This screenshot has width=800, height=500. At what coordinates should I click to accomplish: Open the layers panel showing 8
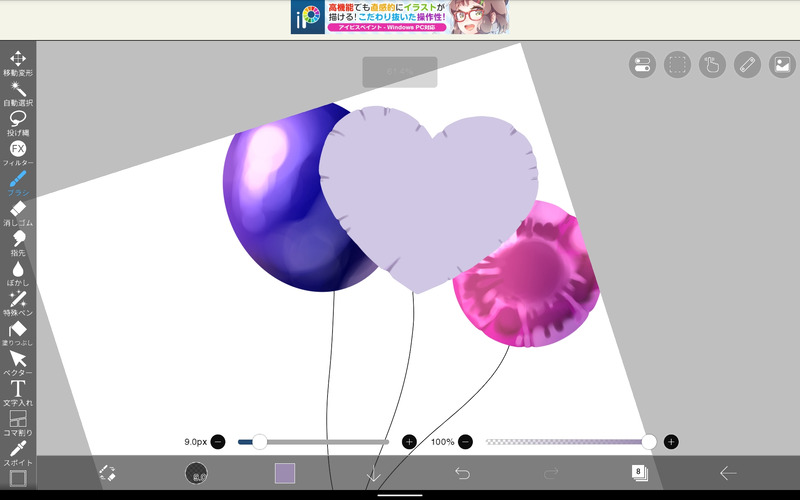(639, 473)
